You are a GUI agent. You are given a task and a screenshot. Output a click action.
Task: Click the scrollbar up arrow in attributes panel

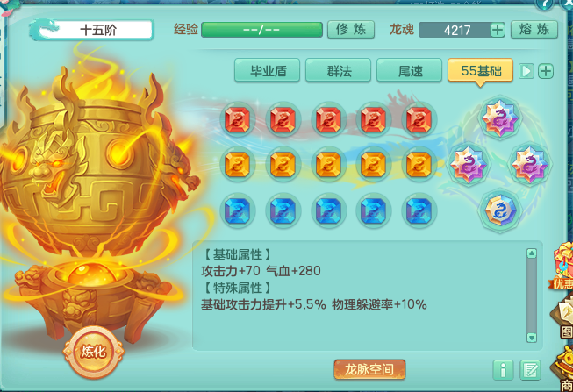coord(532,253)
